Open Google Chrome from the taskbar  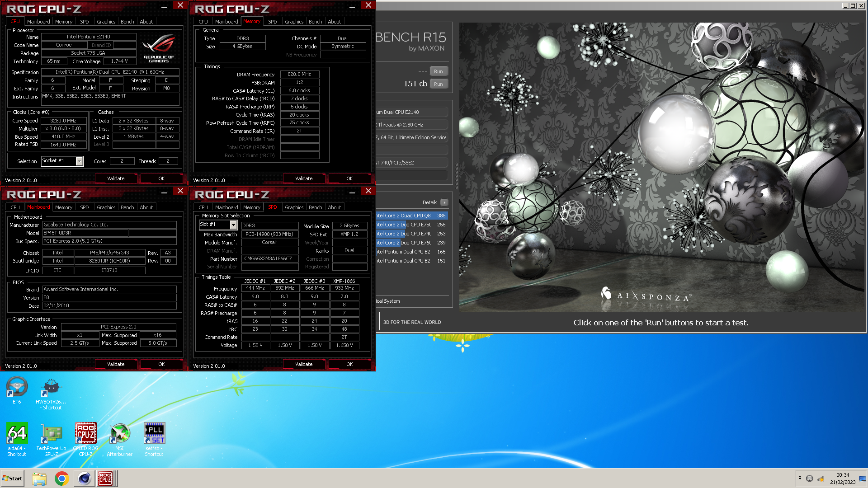[x=61, y=479]
